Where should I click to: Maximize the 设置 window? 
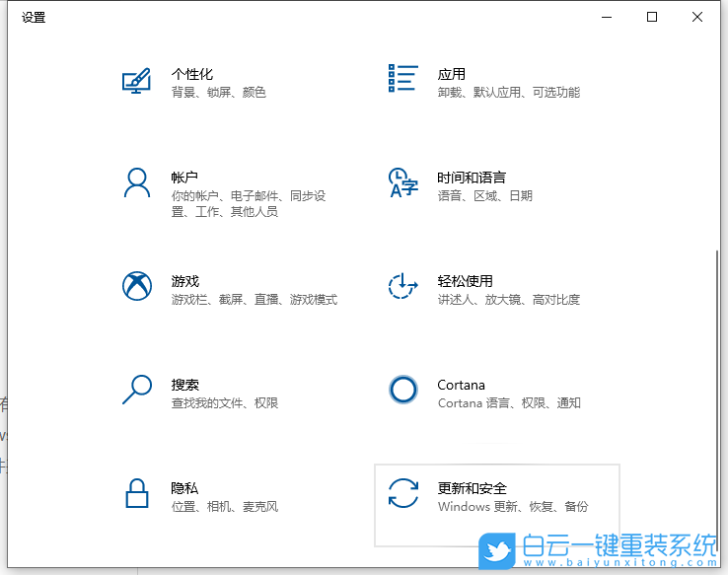(652, 17)
